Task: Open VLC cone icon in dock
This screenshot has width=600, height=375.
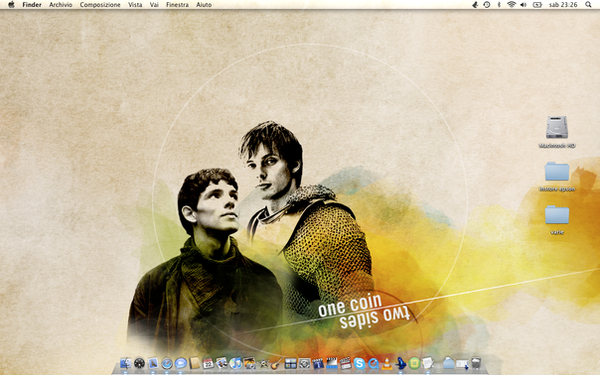Action: [x=386, y=363]
